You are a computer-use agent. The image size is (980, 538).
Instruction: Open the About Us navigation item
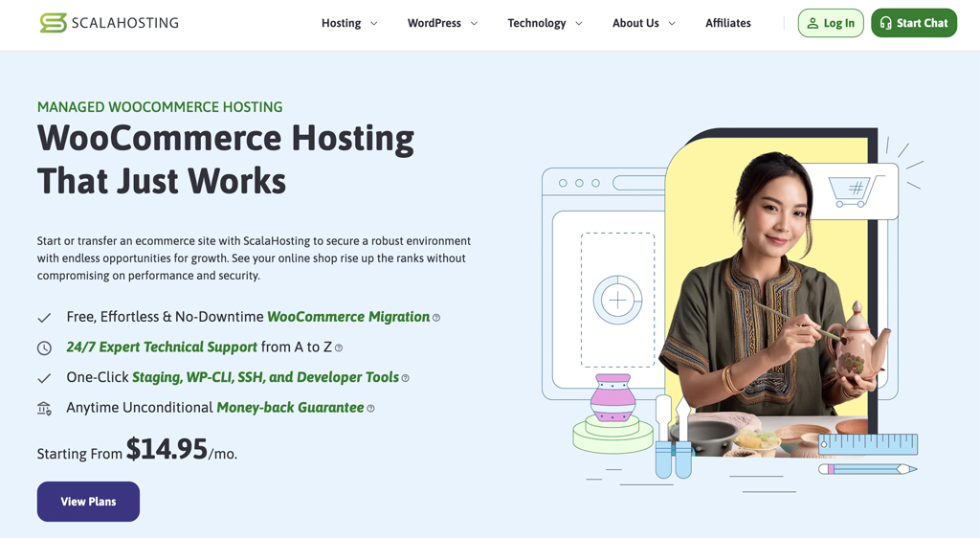tap(635, 23)
